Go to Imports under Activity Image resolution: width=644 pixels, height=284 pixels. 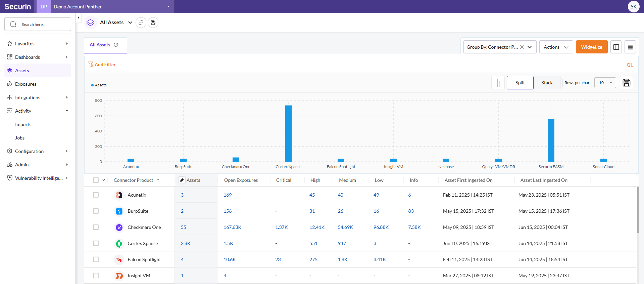click(x=23, y=124)
